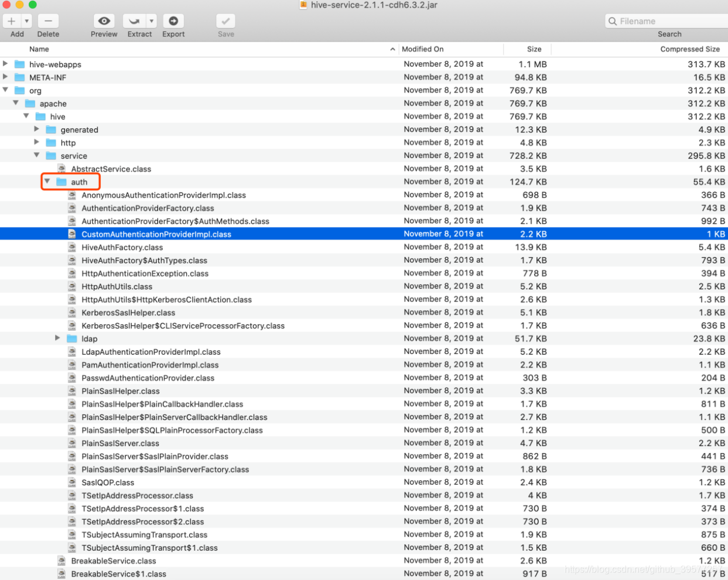The height and width of the screenshot is (580, 728).
Task: Expand the META-INF folder
Action: click(x=5, y=77)
